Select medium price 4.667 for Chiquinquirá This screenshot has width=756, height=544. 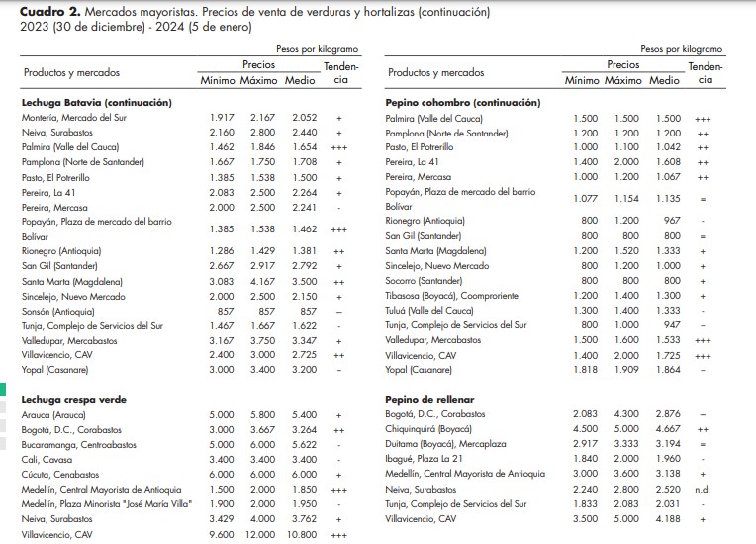point(668,429)
